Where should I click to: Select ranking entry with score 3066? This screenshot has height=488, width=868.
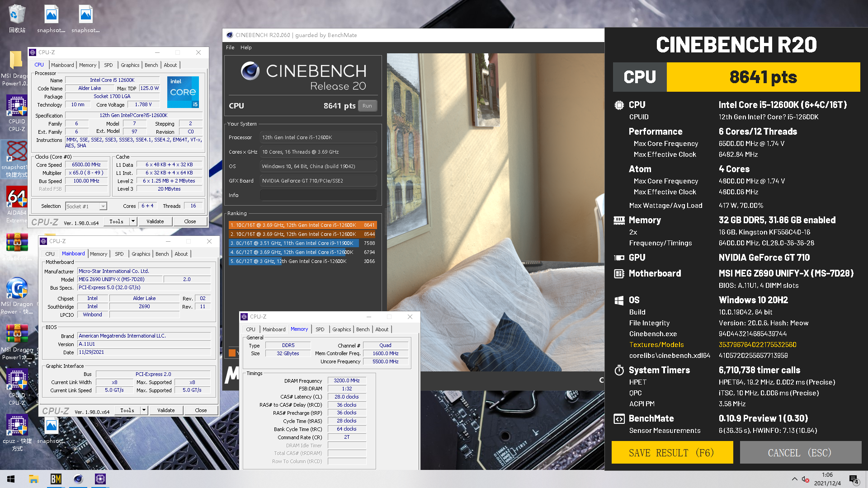coord(302,261)
